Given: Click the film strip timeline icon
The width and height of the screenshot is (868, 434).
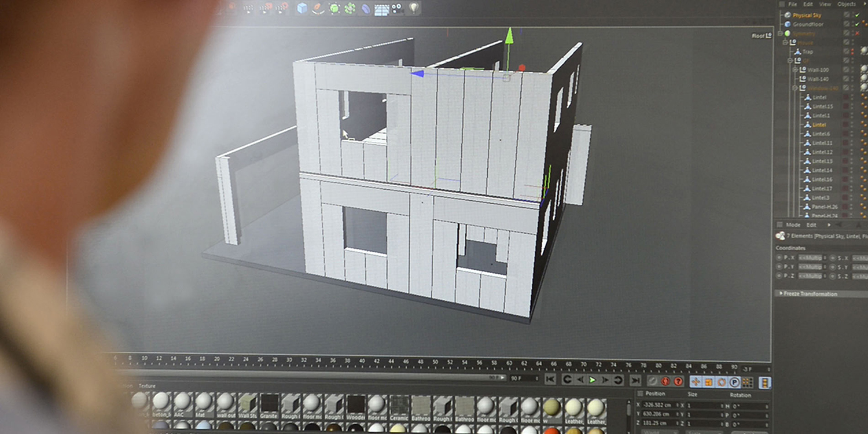Looking at the screenshot, I should coord(765,382).
